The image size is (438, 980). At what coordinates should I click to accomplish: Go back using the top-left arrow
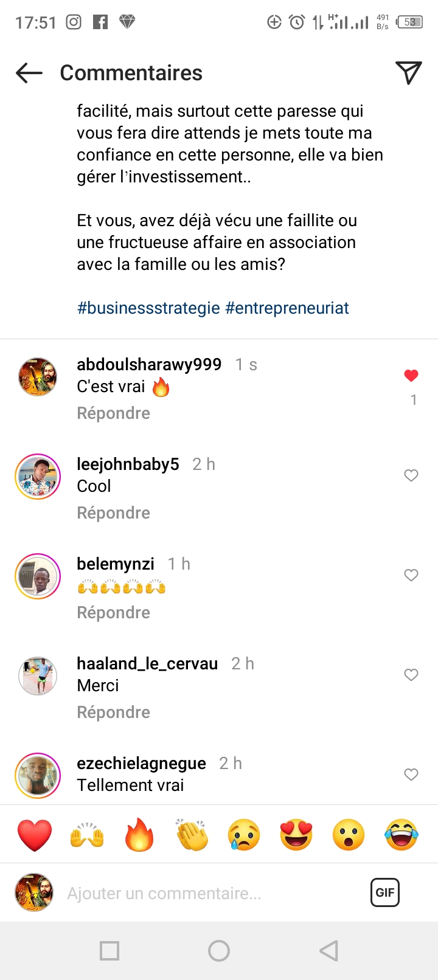[x=29, y=73]
